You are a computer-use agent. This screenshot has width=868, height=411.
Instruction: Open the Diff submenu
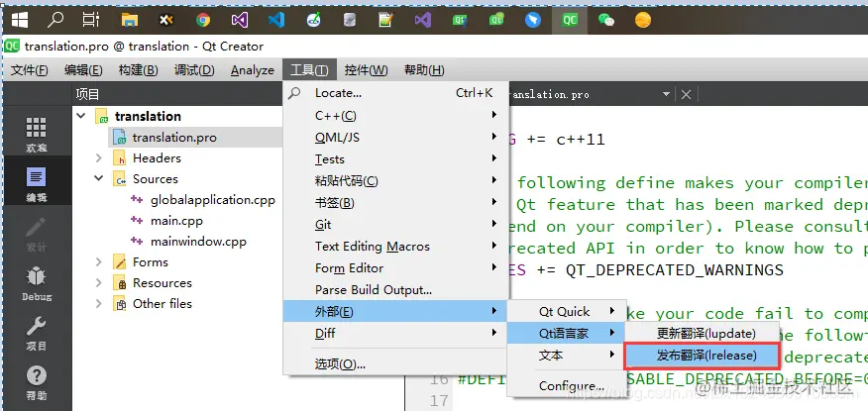pyautogui.click(x=395, y=334)
